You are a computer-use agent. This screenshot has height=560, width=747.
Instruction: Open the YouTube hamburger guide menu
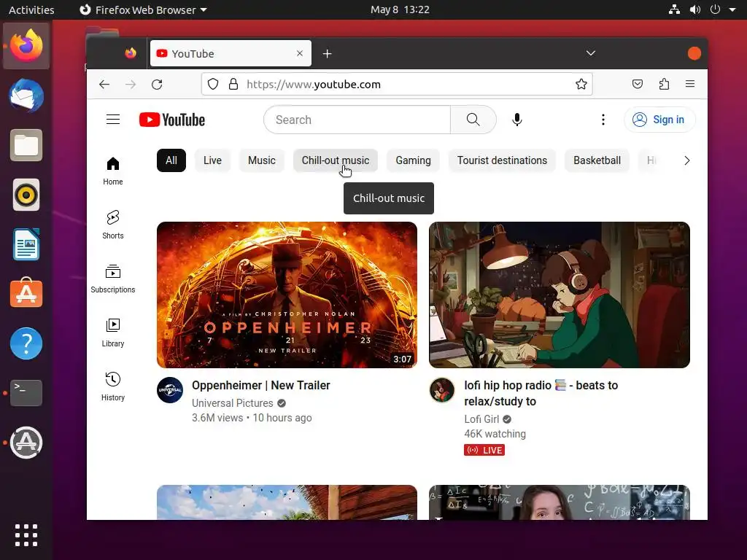(113, 120)
